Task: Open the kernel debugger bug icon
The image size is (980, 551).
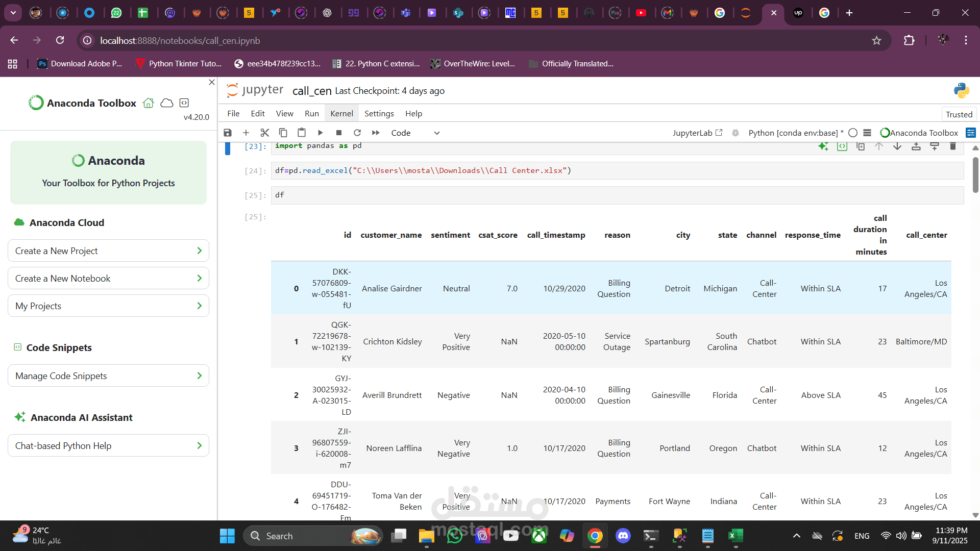Action: pos(736,133)
